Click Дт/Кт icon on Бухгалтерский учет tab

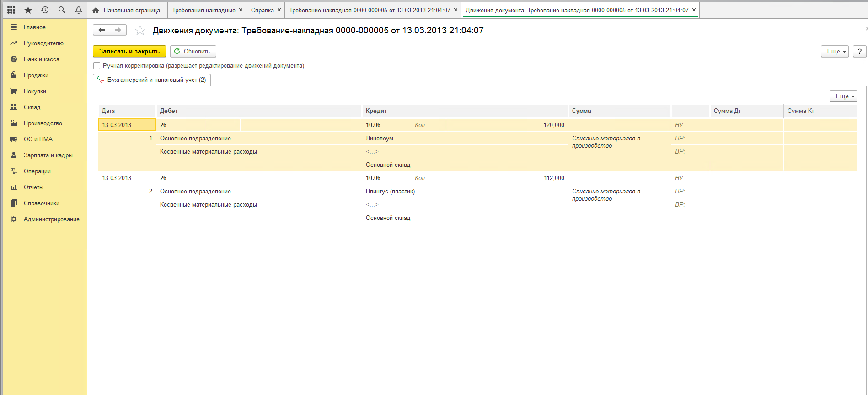[x=101, y=80]
